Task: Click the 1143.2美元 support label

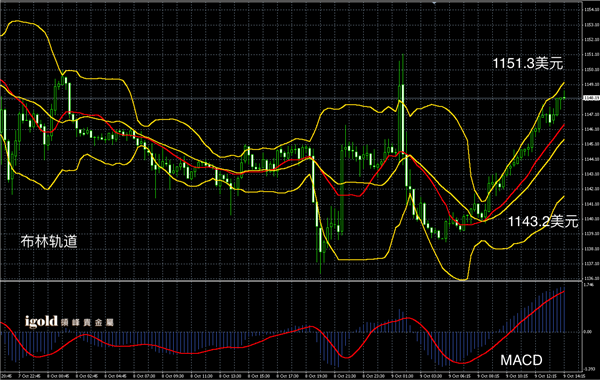Action: pyautogui.click(x=543, y=221)
